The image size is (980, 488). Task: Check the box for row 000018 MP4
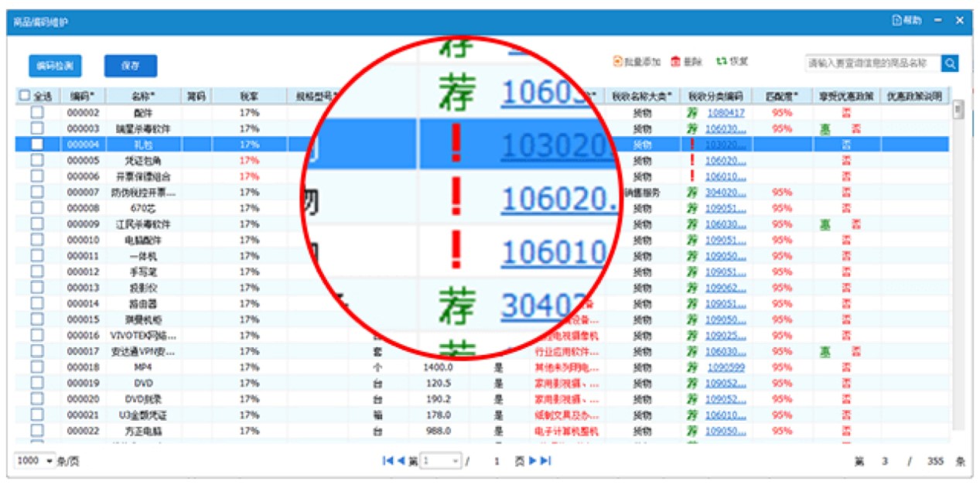[x=37, y=367]
